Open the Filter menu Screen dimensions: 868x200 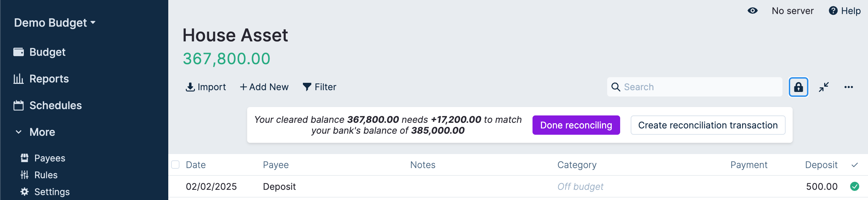pos(319,87)
